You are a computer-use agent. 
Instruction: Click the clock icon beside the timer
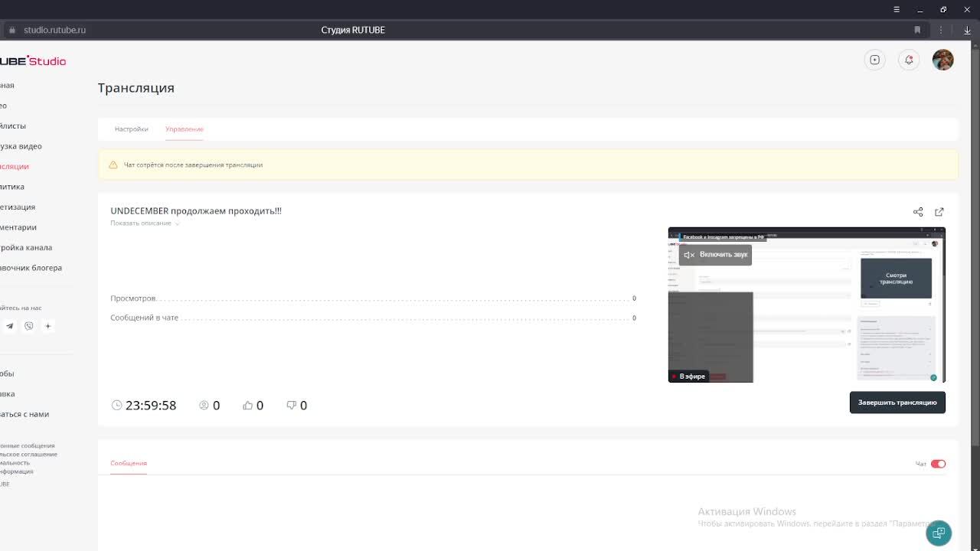coord(116,405)
